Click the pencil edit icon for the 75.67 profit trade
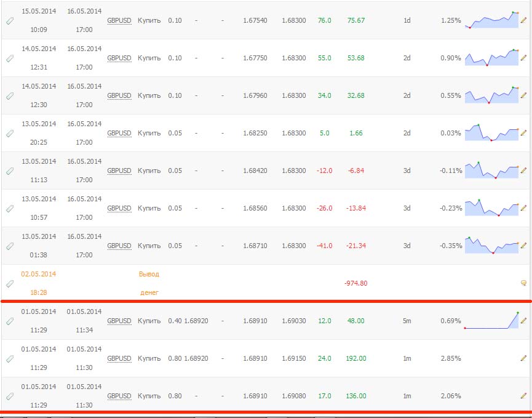This screenshot has height=418, width=532. point(523,21)
